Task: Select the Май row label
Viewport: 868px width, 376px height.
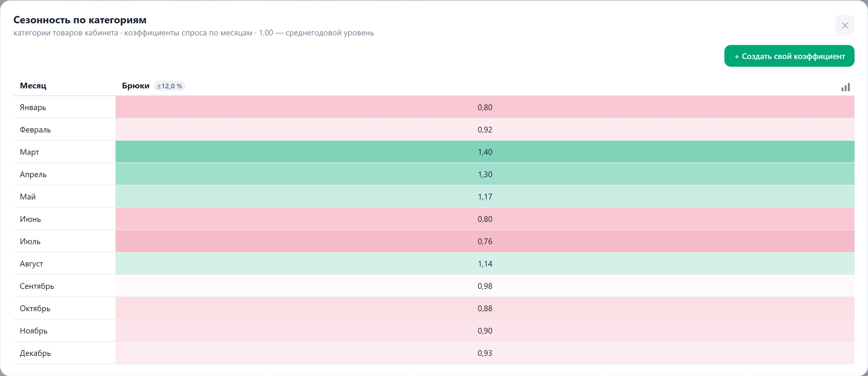Action: [28, 196]
